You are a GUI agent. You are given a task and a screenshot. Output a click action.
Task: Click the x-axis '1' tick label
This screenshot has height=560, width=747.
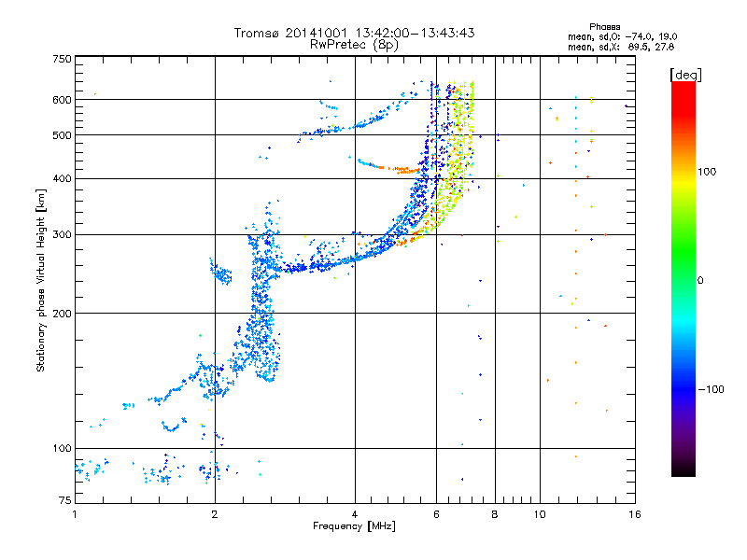pyautogui.click(x=75, y=514)
